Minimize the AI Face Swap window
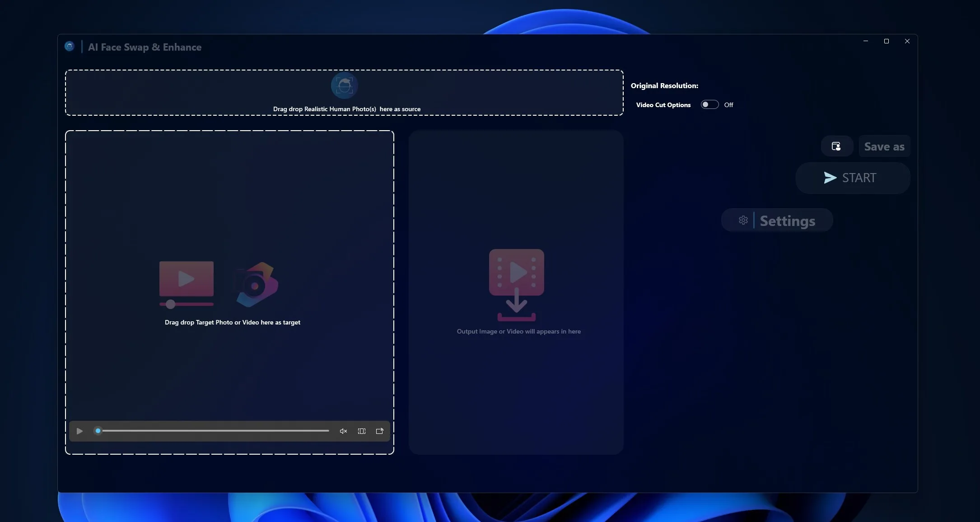The image size is (980, 522). pyautogui.click(x=866, y=41)
